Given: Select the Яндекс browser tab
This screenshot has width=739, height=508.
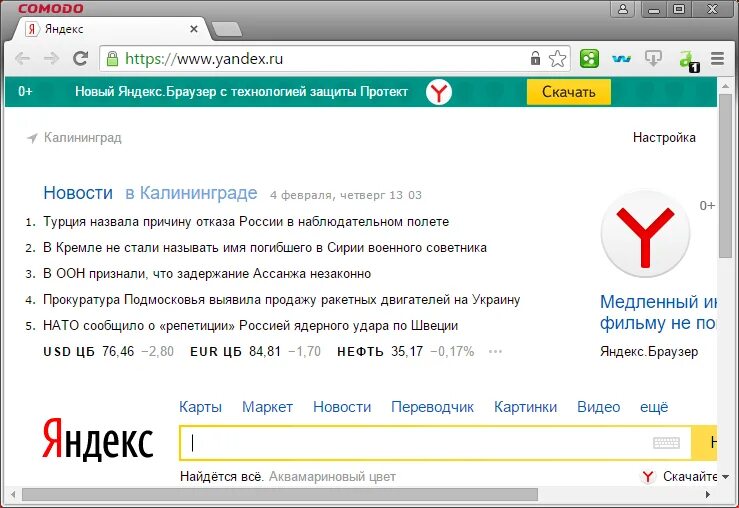Looking at the screenshot, I should [x=113, y=29].
